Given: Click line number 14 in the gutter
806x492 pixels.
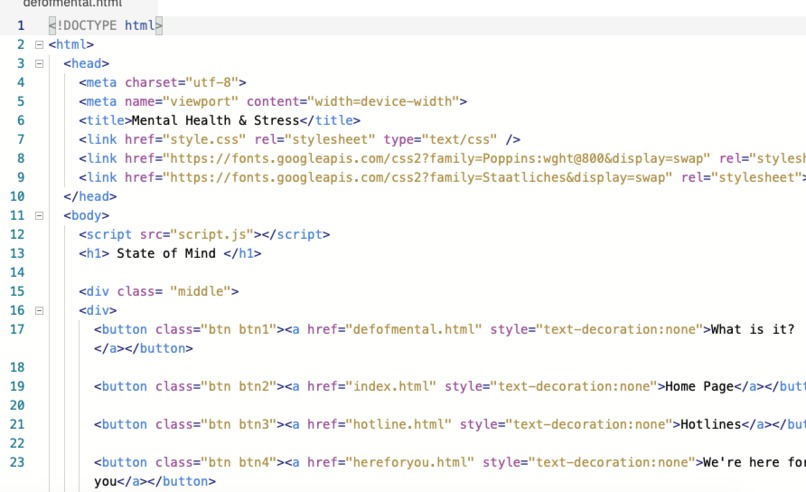Looking at the screenshot, I should [17, 272].
